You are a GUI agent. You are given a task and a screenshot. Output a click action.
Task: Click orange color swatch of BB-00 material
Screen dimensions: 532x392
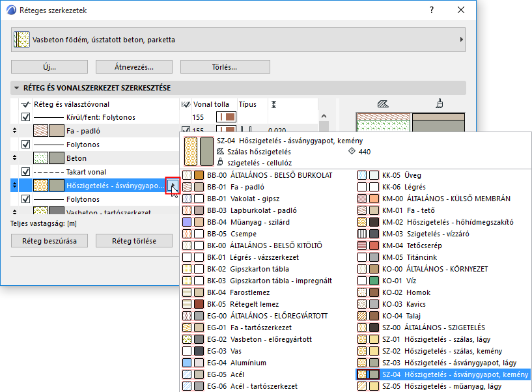point(199,175)
